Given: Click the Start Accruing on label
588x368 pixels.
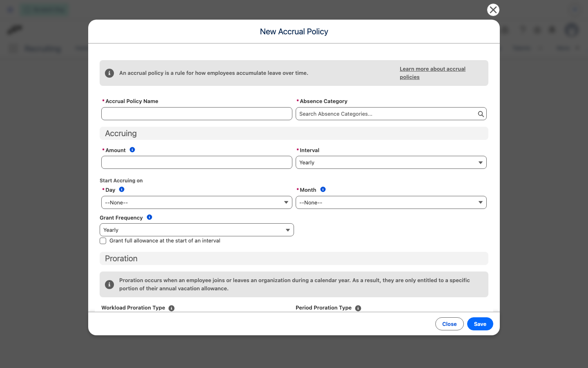Looking at the screenshot, I should coord(121,180).
